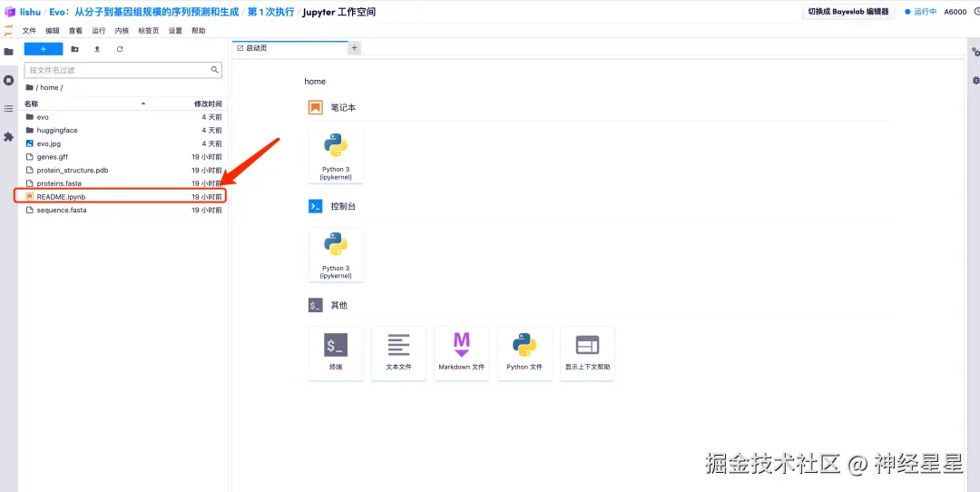Create a new Python 文件
Viewport: 980px width, 492px height.
coord(524,352)
